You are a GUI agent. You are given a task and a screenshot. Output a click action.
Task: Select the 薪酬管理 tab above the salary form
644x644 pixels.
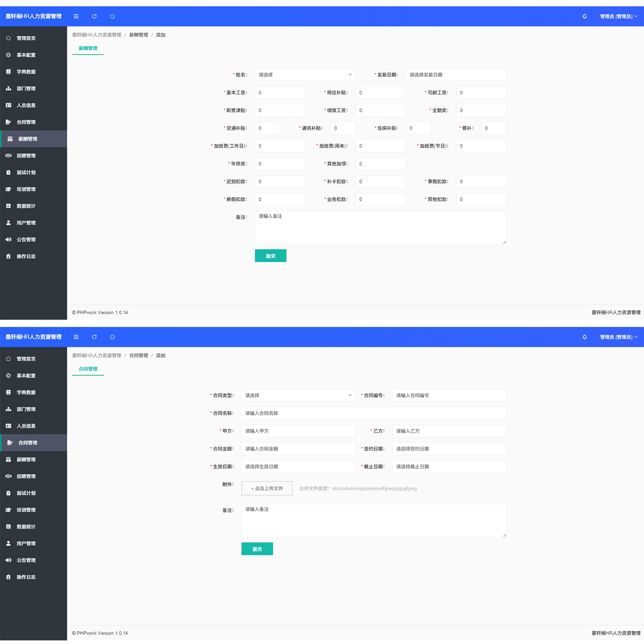[88, 48]
